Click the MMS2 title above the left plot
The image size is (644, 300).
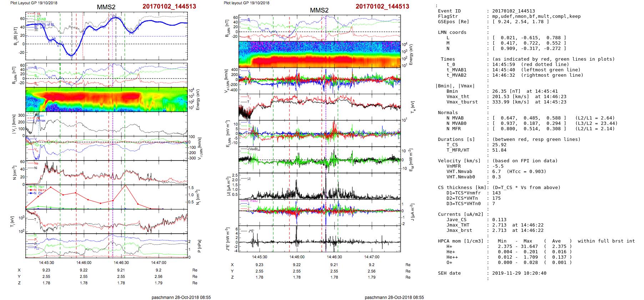(106, 7)
